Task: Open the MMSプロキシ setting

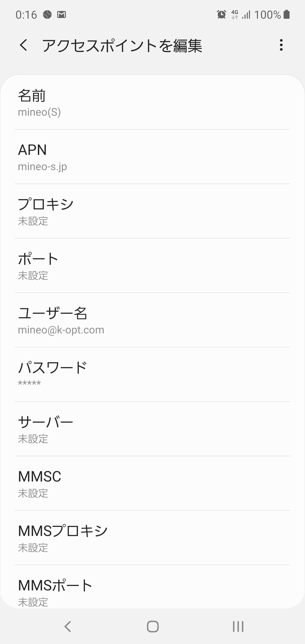Action: point(152,538)
